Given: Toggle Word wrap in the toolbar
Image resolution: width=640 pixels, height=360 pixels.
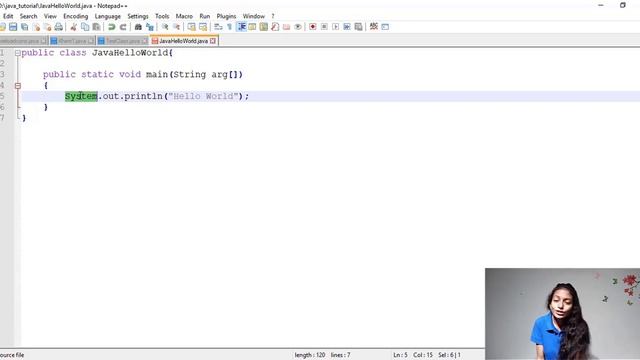Looking at the screenshot, I should coord(218,27).
